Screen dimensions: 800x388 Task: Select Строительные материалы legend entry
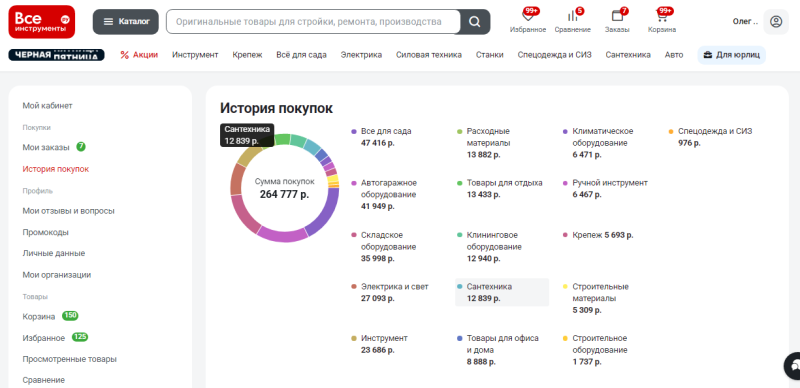tap(596, 298)
